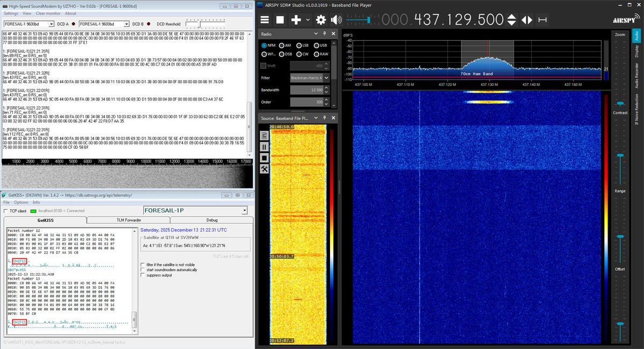Open a file in baseband player
Viewport: 644px width, 349px height.
click(265, 135)
